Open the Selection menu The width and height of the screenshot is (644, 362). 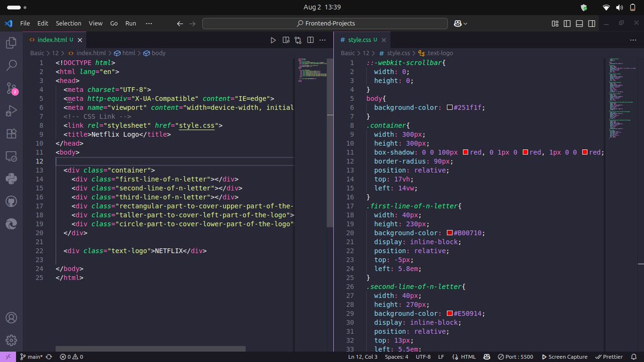pos(69,24)
